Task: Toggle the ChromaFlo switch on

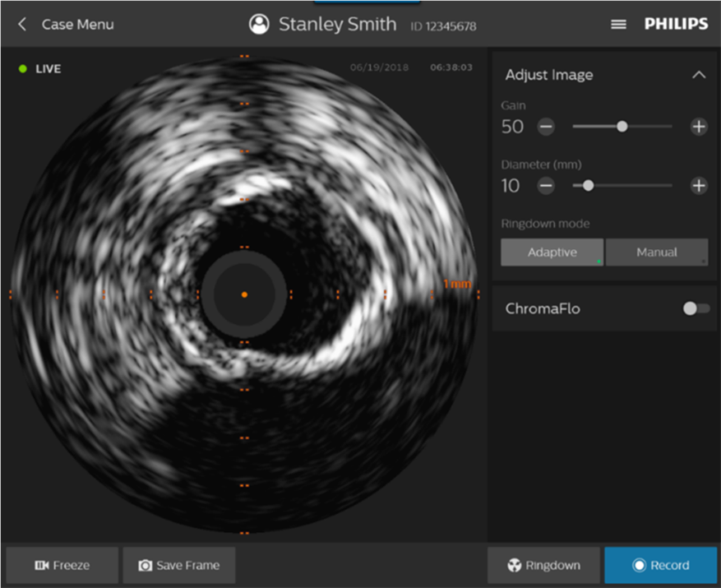Action: [x=696, y=308]
